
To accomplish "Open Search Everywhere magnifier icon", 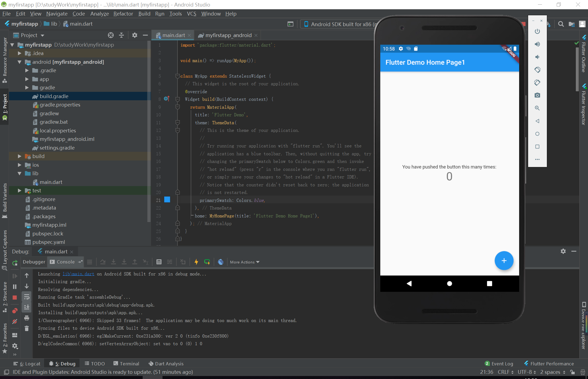I will click(x=561, y=24).
